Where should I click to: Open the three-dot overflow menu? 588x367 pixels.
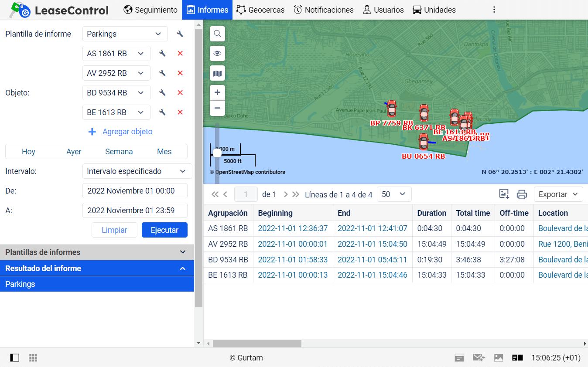click(x=494, y=10)
